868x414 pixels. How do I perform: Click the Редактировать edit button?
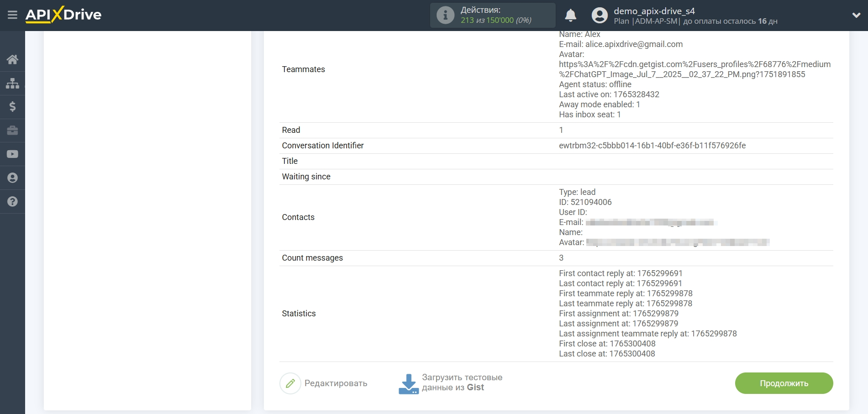pyautogui.click(x=336, y=383)
